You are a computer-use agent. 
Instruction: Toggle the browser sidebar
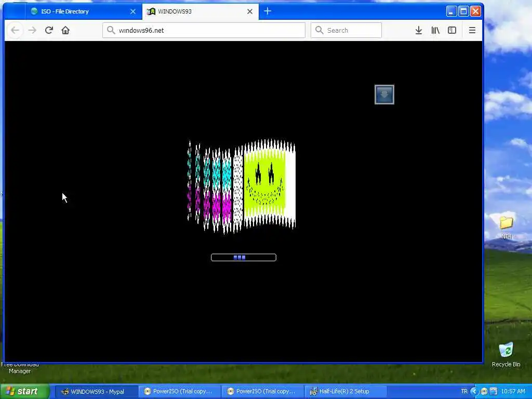pos(452,30)
